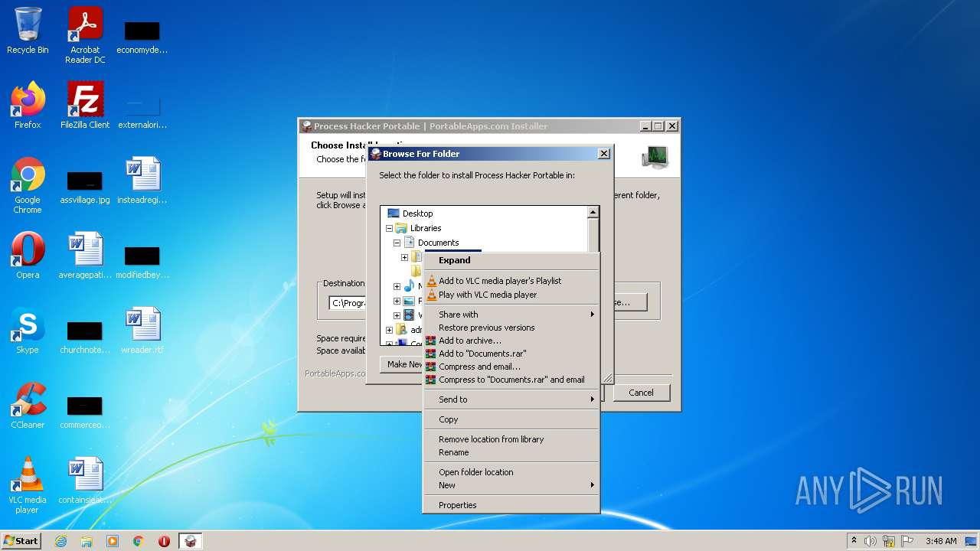Select the economyde... desktop file

tap(142, 37)
